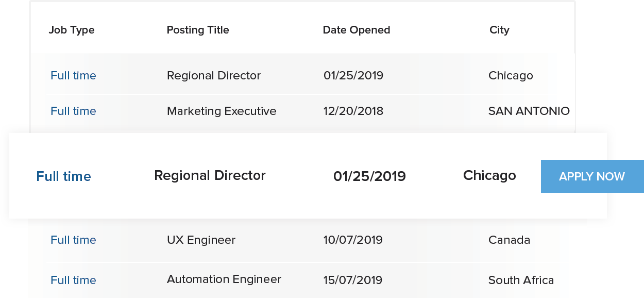The width and height of the screenshot is (644, 298).
Task: Click the 15/07/2019 date cell
Action: click(x=353, y=280)
